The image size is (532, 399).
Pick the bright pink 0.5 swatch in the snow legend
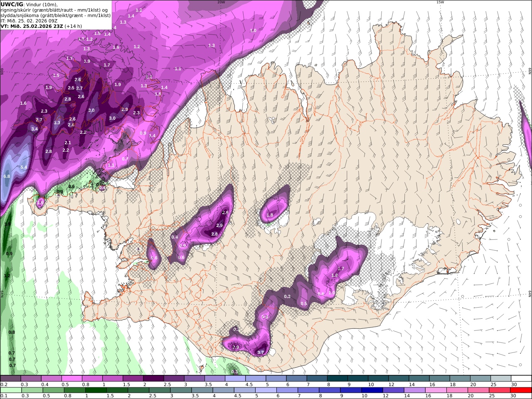(x=71, y=378)
